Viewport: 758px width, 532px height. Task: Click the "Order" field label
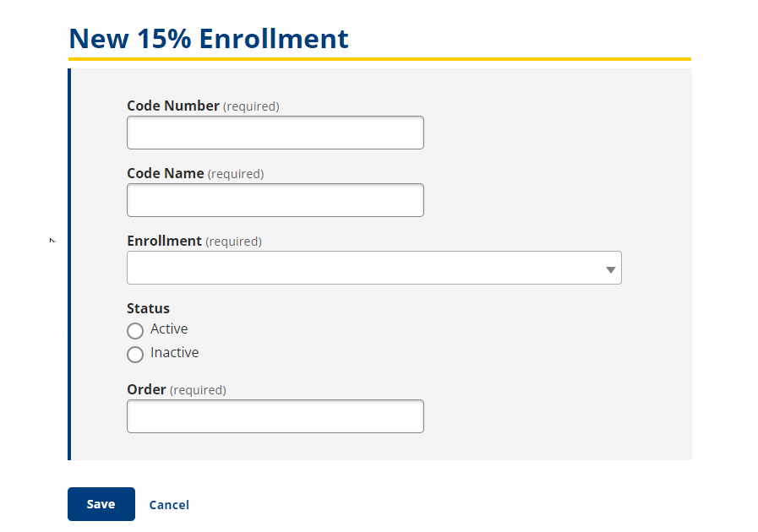[x=146, y=389]
